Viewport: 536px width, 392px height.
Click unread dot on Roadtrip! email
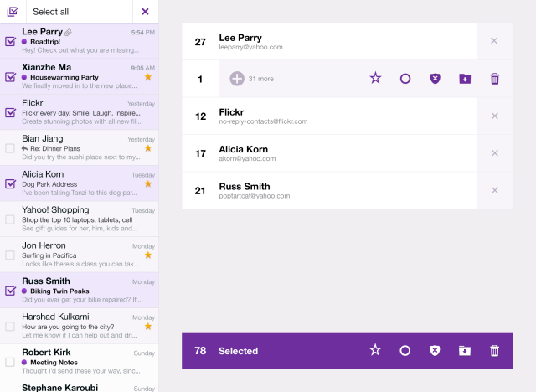click(x=24, y=42)
